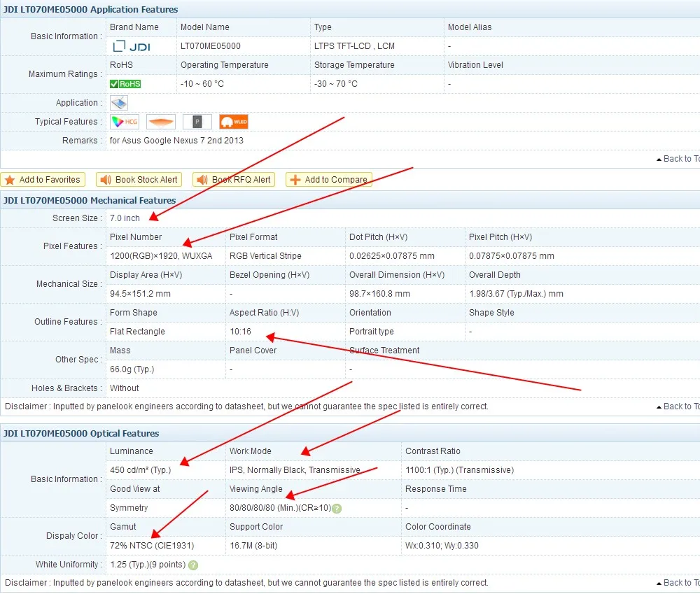Click the disclaimer text under Mechanical Features
700x594 pixels.
point(247,406)
